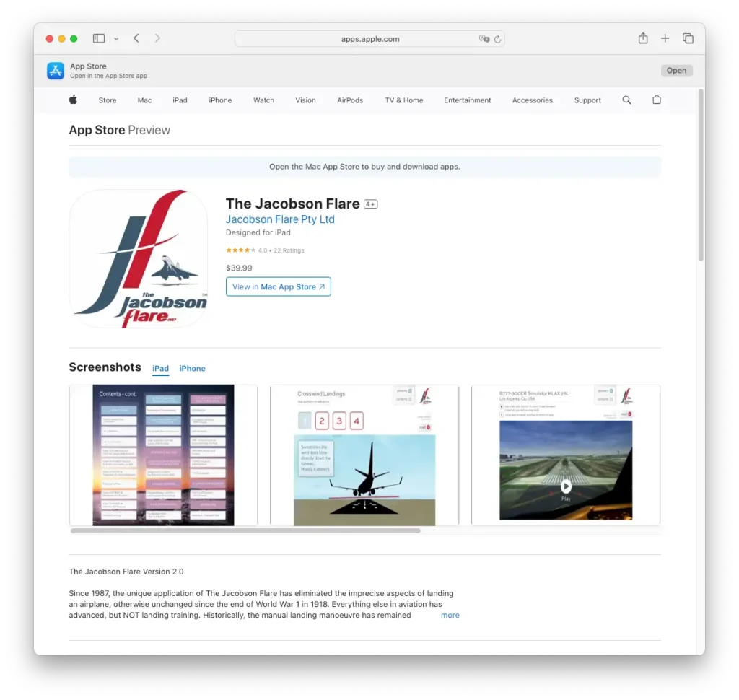Image resolution: width=739 pixels, height=700 pixels.
Task: Open the shopping bag icon
Action: pyautogui.click(x=656, y=100)
